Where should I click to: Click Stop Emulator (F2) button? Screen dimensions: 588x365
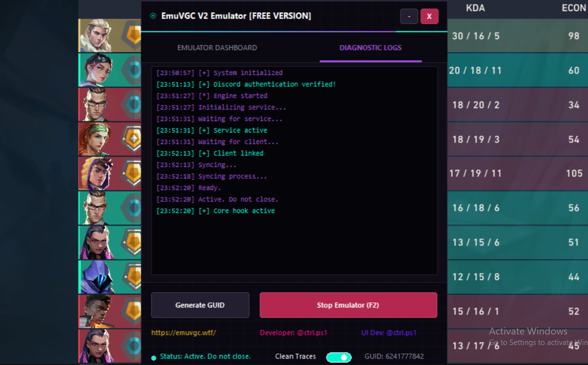pyautogui.click(x=348, y=305)
